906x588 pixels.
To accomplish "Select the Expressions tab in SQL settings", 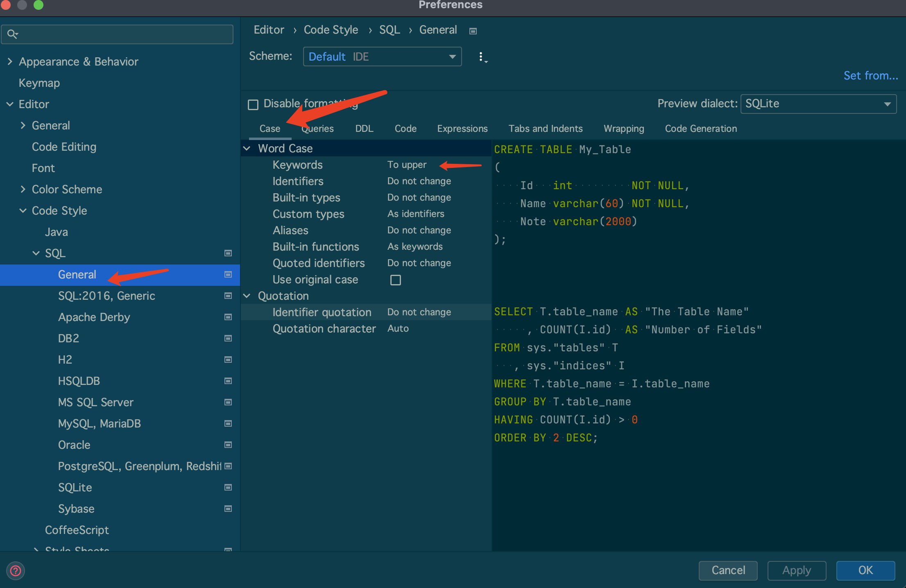I will click(x=462, y=128).
